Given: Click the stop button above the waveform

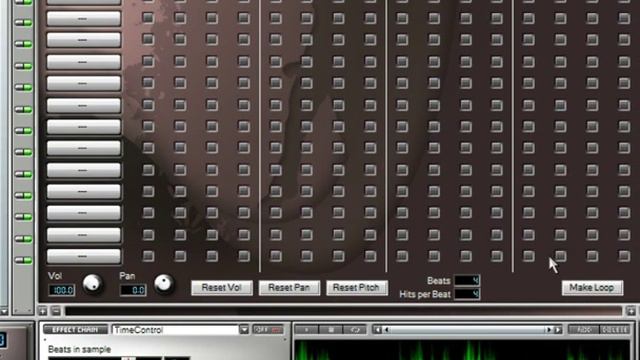Looking at the screenshot, I should point(331,330).
